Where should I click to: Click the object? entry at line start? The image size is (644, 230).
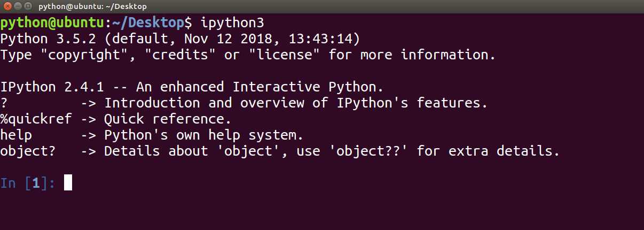(28, 151)
